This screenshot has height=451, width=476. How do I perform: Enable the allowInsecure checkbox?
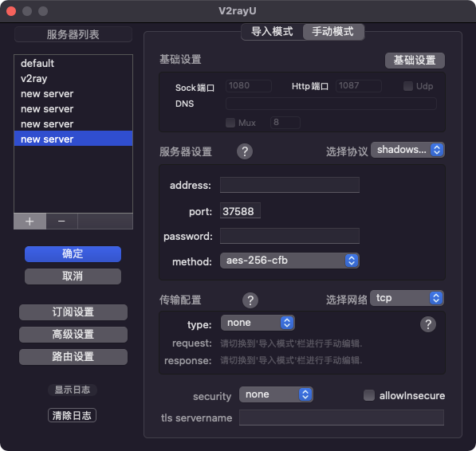(369, 395)
